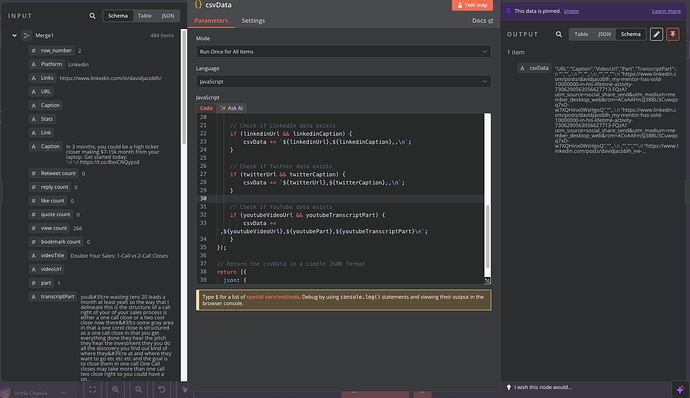Image resolution: width=690 pixels, height=398 pixels.
Task: Switch Input view to Table
Action: 144,16
